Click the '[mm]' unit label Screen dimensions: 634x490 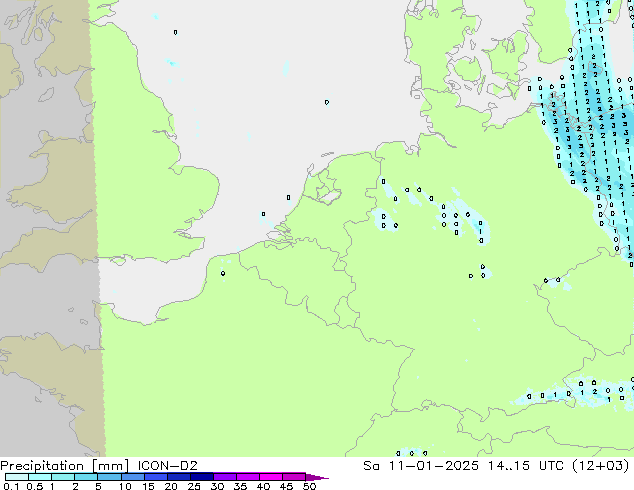(x=110, y=466)
